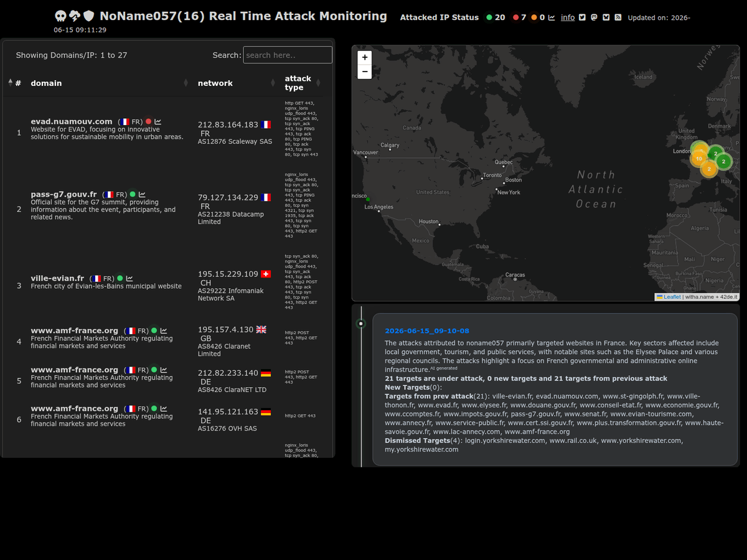Click AS29222 Infomaniak Network SA text
The width and height of the screenshot is (747, 560).
click(231, 294)
